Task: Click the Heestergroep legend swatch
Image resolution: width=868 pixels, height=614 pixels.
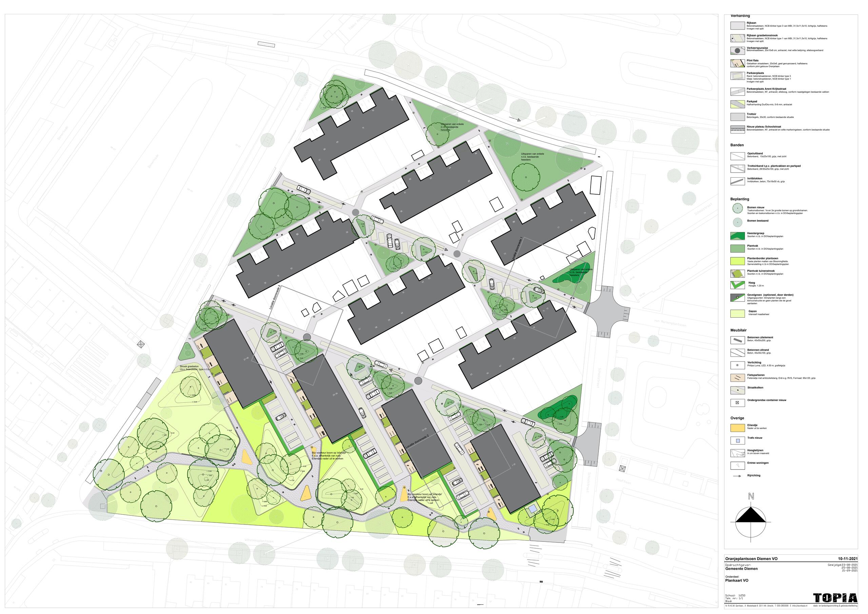Action: click(x=737, y=236)
